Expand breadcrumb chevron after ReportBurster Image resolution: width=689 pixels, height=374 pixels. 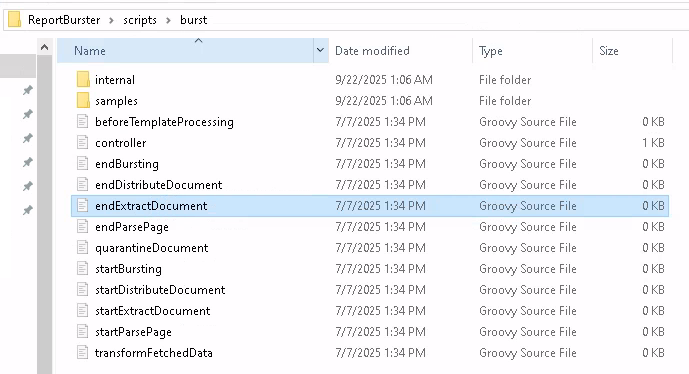111,20
